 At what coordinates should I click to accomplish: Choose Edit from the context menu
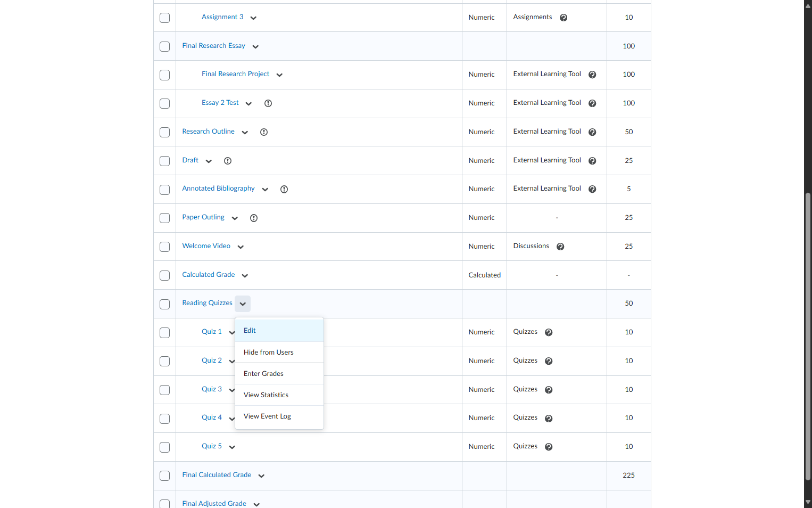point(279,331)
